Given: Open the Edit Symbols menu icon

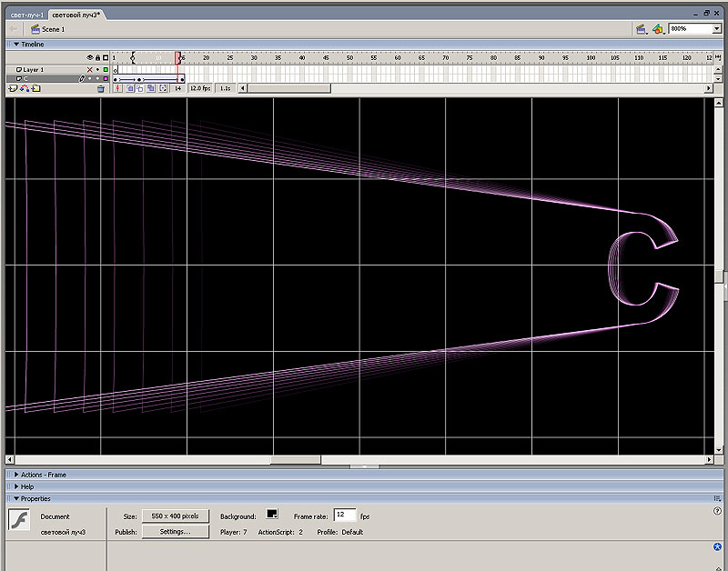Looking at the screenshot, I should point(658,29).
